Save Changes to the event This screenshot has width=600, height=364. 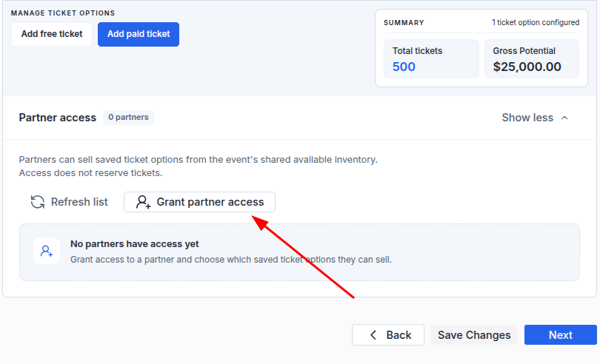474,335
